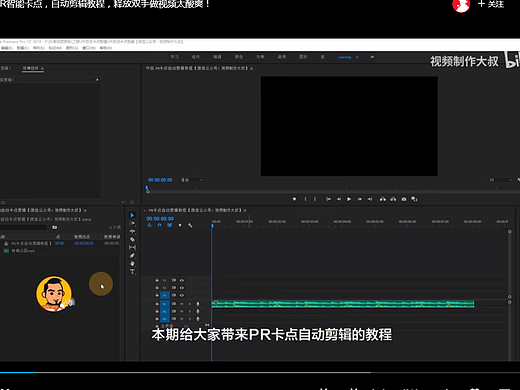Click the Go to Out point button
Image resolution: width=520 pixels, height=390 pixels.
coord(370,199)
